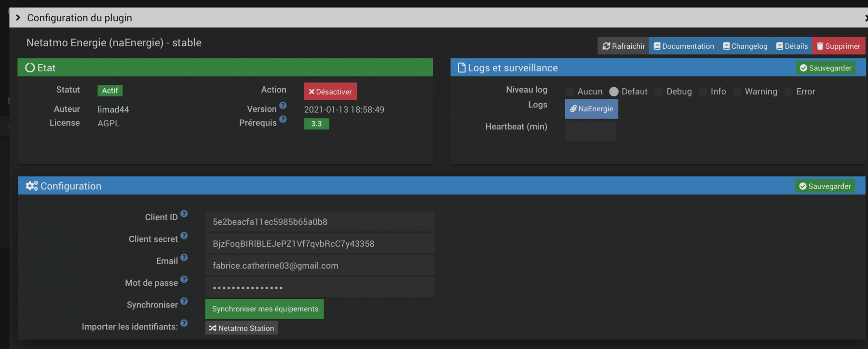Screen dimensions: 868x349
Task: Click the Désactiver button
Action: pyautogui.click(x=330, y=92)
